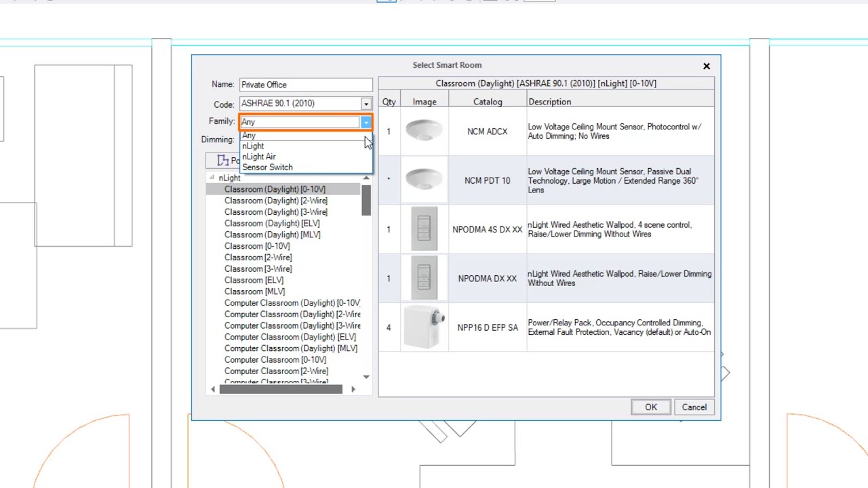Click horizontal scroll left arrow of room list
Screen dimensions: 868x488
point(213,389)
